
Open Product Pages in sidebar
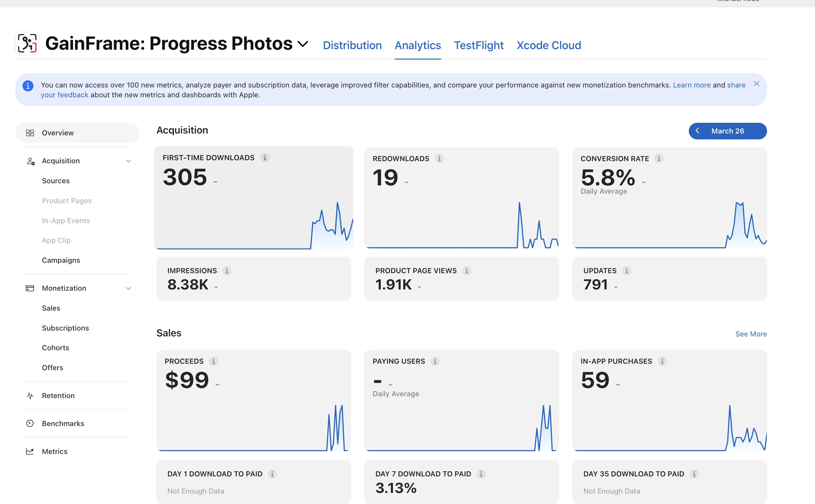pyautogui.click(x=67, y=201)
